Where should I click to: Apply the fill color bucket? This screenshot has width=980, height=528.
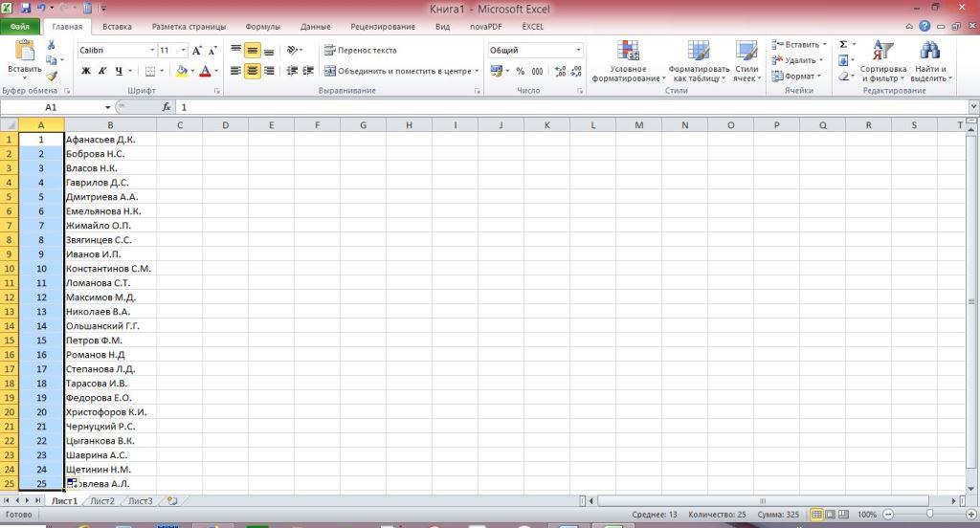181,71
